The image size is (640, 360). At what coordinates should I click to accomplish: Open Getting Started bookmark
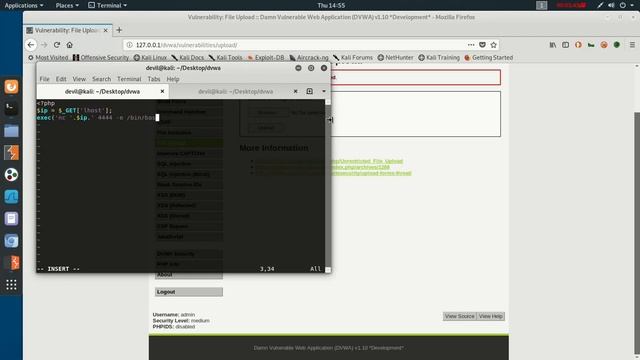489,58
